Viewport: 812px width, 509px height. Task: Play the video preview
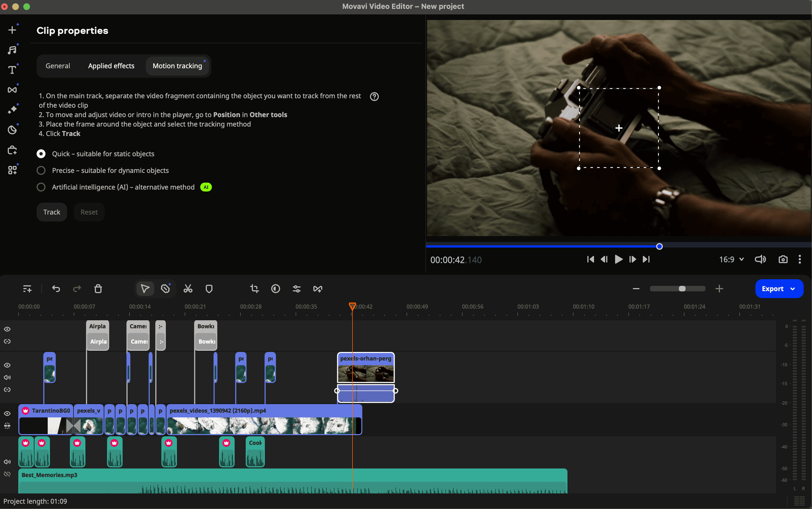(x=618, y=259)
